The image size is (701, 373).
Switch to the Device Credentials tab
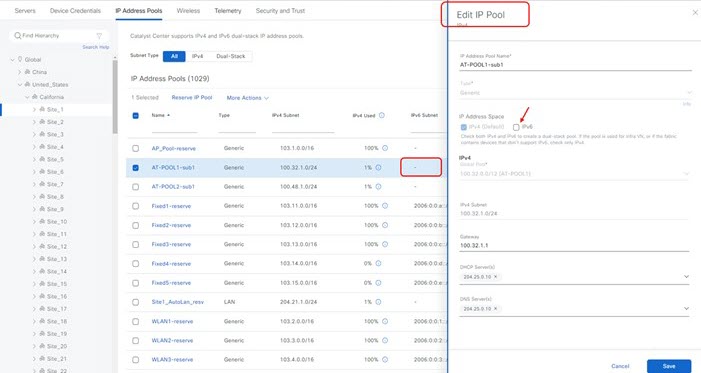(75, 11)
